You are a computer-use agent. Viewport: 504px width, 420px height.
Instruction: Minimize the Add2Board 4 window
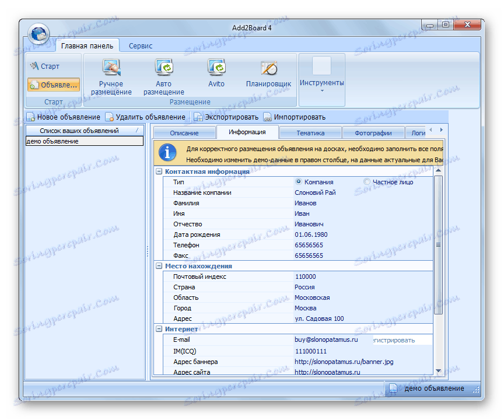point(430,24)
